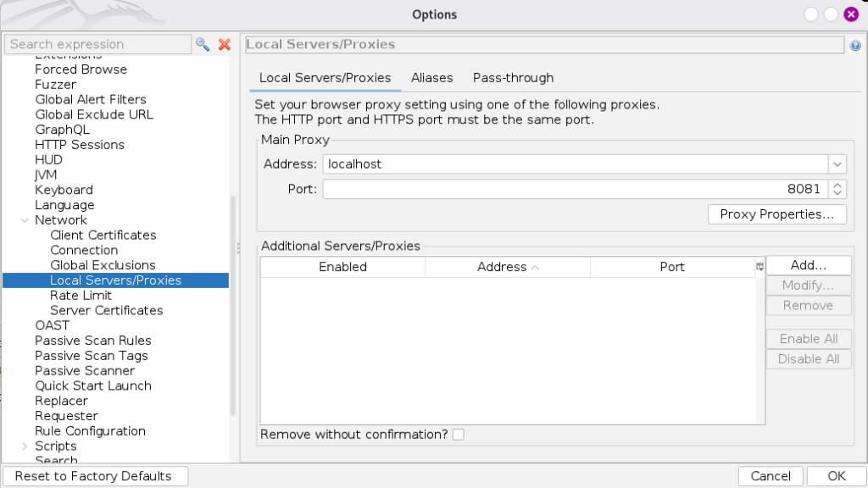Viewport: 868px width, 488px height.
Task: Open Global Exclusions under Network
Action: (x=103, y=265)
